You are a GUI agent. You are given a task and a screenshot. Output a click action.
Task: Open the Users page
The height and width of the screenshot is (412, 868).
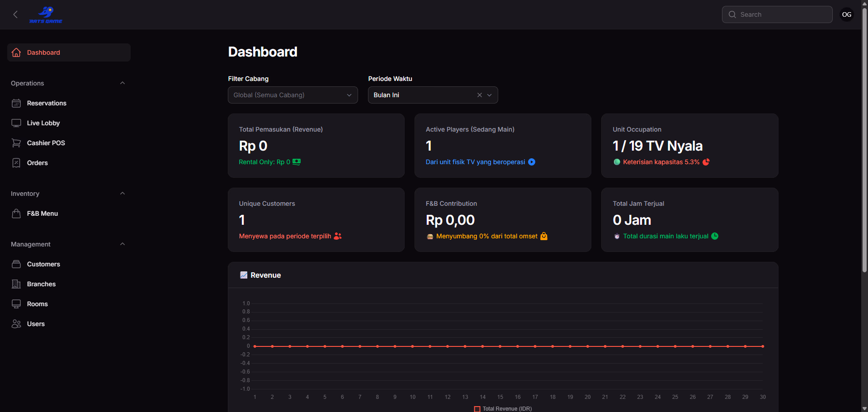pyautogui.click(x=69, y=324)
